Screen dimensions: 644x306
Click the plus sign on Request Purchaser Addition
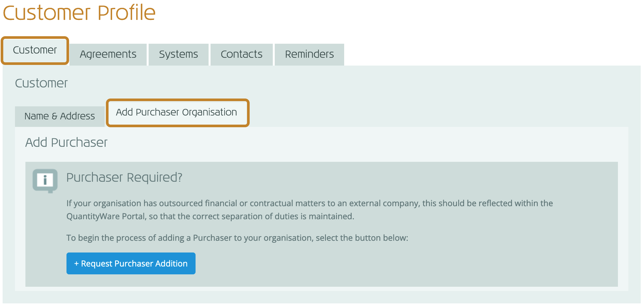(76, 264)
